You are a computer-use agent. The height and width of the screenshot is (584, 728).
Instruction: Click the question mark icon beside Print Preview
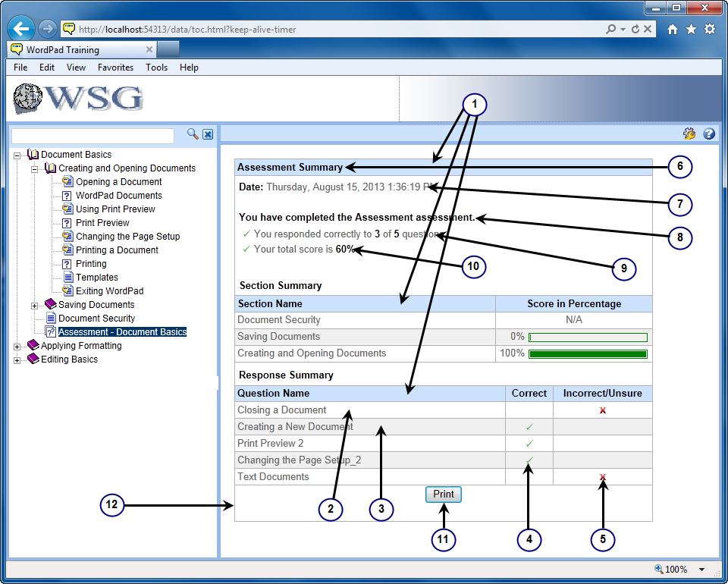click(x=67, y=222)
